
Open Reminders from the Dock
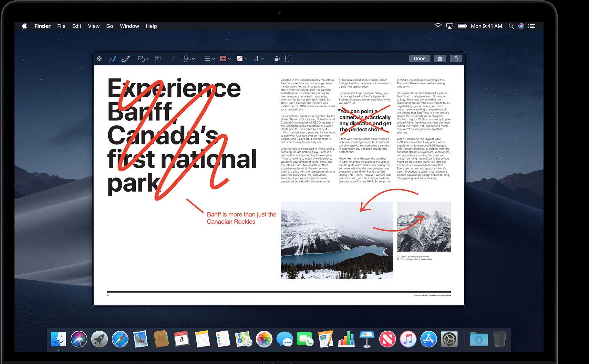tap(223, 339)
